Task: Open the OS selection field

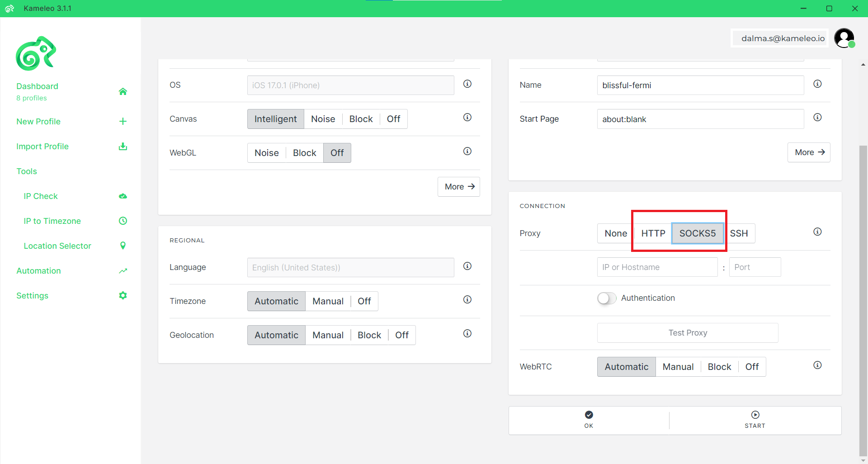Action: click(350, 85)
